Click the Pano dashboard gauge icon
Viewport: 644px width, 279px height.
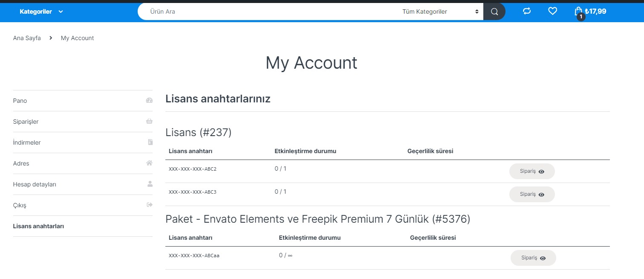[149, 101]
